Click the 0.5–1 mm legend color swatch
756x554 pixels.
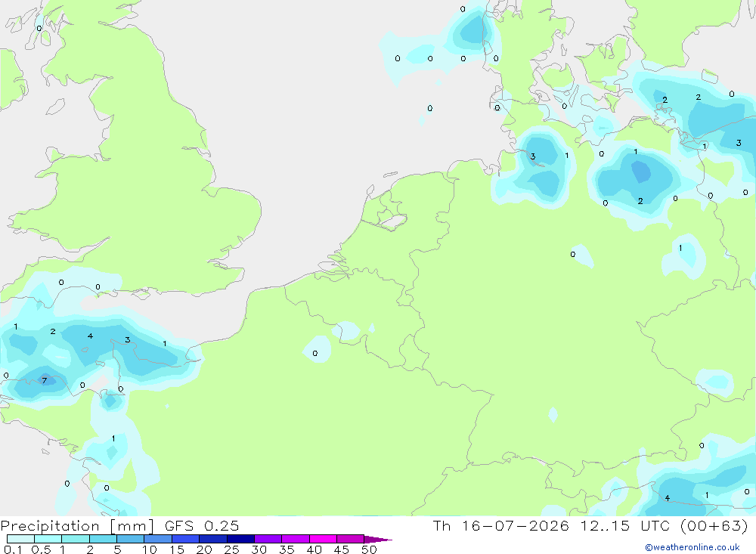(x=48, y=539)
